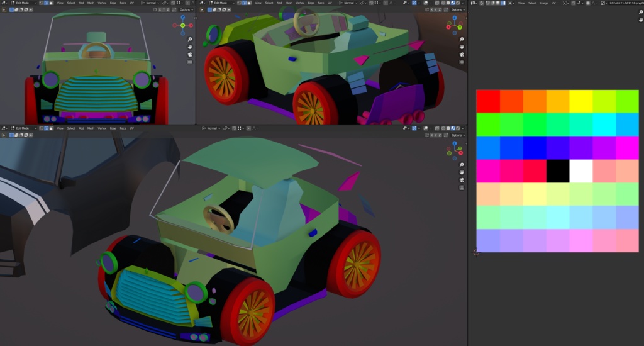The width and height of the screenshot is (644, 346).
Task: Click pan hand icon in bottom viewport
Action: [x=462, y=172]
